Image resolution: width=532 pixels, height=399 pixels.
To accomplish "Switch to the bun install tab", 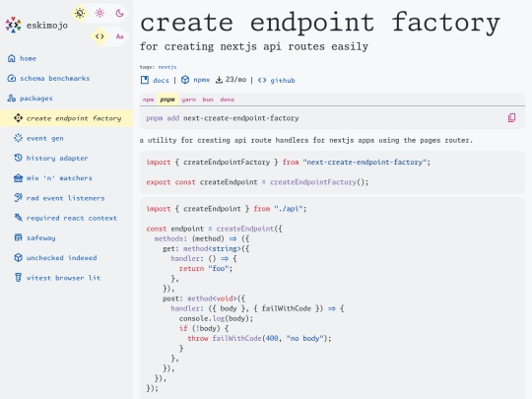I will coord(208,100).
